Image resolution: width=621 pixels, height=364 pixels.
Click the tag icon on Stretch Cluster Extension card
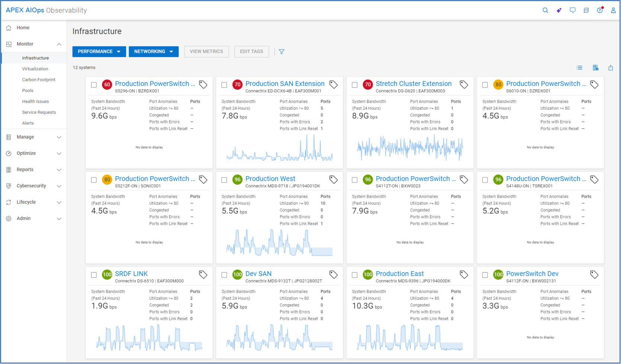point(464,84)
